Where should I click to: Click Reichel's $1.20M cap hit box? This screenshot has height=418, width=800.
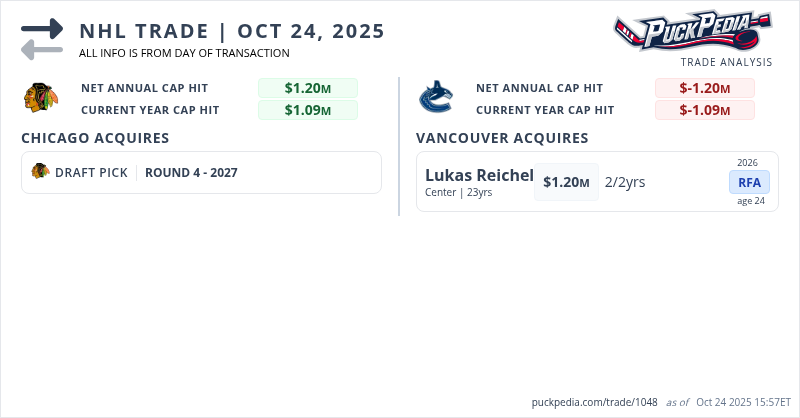coord(566,182)
